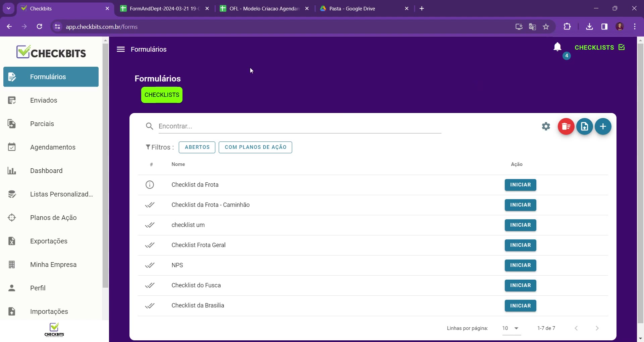Click the red trash list button

[x=566, y=126]
